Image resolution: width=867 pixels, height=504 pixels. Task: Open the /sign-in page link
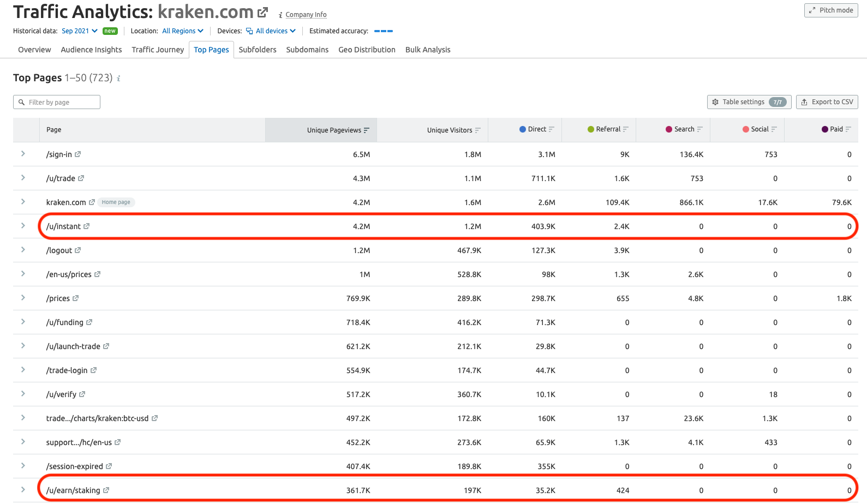59,154
